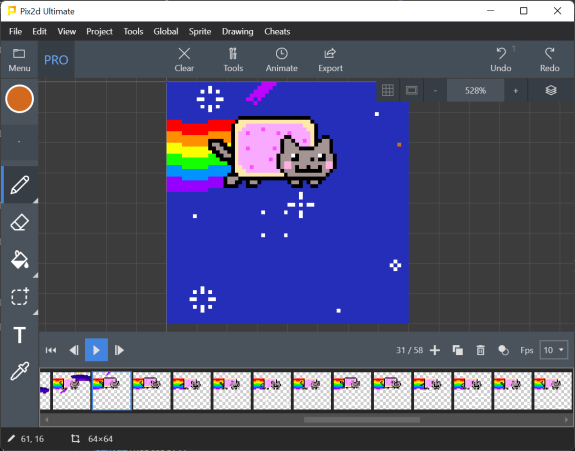Viewport: 575px width, 451px height.
Task: Toggle the preview window icon
Action: point(411,90)
